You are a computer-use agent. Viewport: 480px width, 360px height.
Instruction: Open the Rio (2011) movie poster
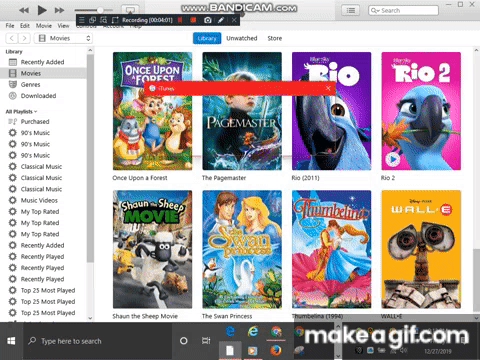pyautogui.click(x=332, y=111)
